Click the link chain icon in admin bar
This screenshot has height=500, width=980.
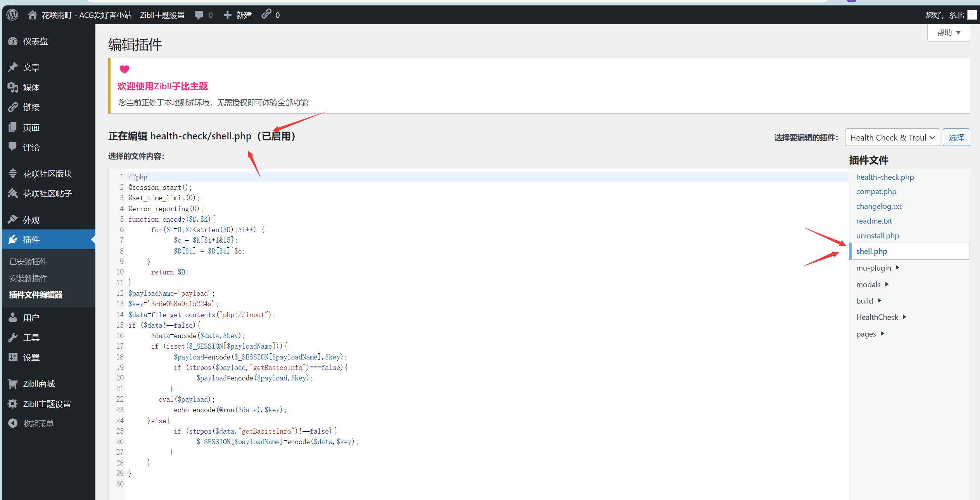[x=266, y=14]
